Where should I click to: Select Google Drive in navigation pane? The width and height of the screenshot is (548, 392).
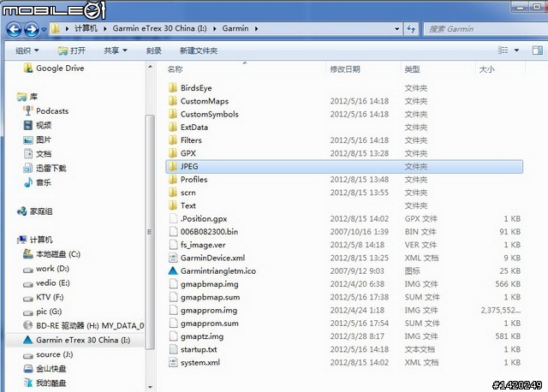click(x=54, y=68)
